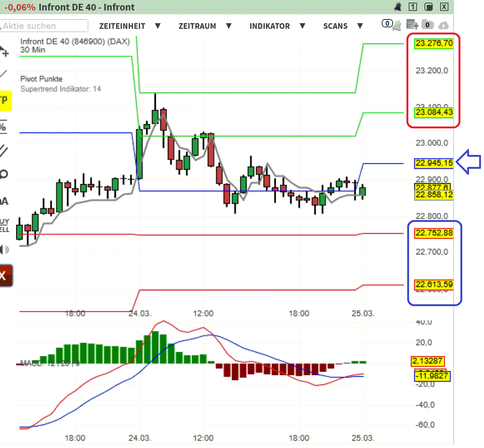Screen dimensions: 484x448
Task: Expand the INDIKATOR dropdown
Action: pyautogui.click(x=270, y=26)
